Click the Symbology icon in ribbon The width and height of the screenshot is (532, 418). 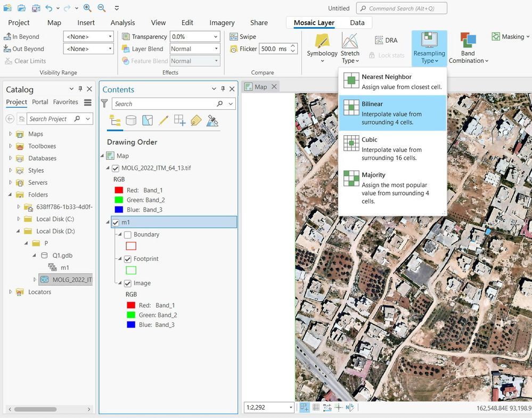(x=322, y=42)
